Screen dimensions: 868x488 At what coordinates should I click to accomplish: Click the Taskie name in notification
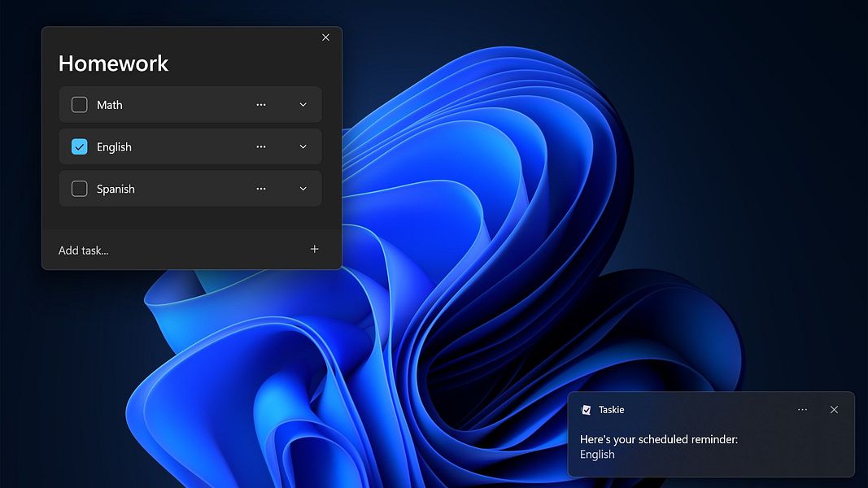611,410
